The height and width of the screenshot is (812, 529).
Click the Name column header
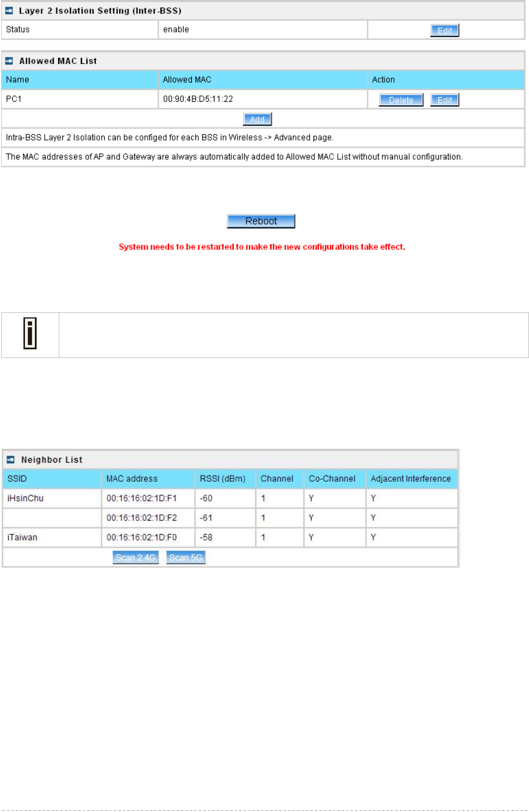80,80
